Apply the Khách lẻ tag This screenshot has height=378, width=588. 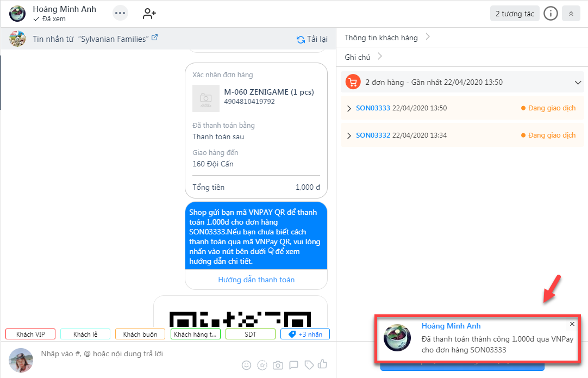pos(85,334)
